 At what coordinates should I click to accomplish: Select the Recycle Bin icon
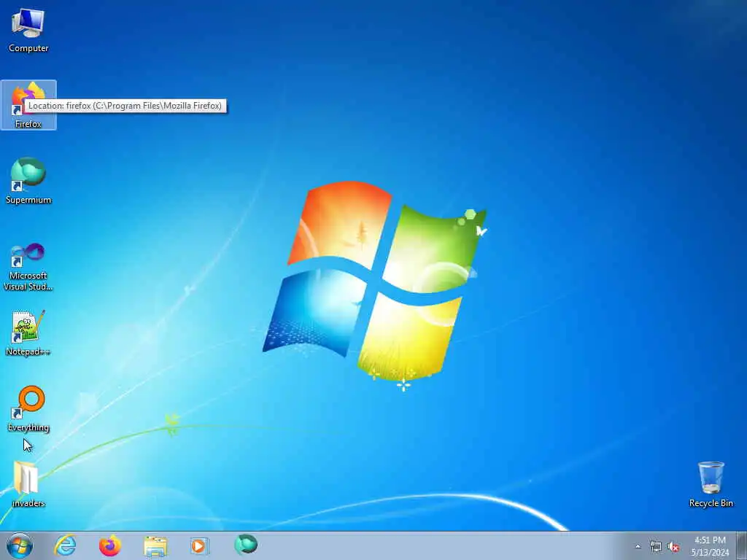[x=711, y=484]
